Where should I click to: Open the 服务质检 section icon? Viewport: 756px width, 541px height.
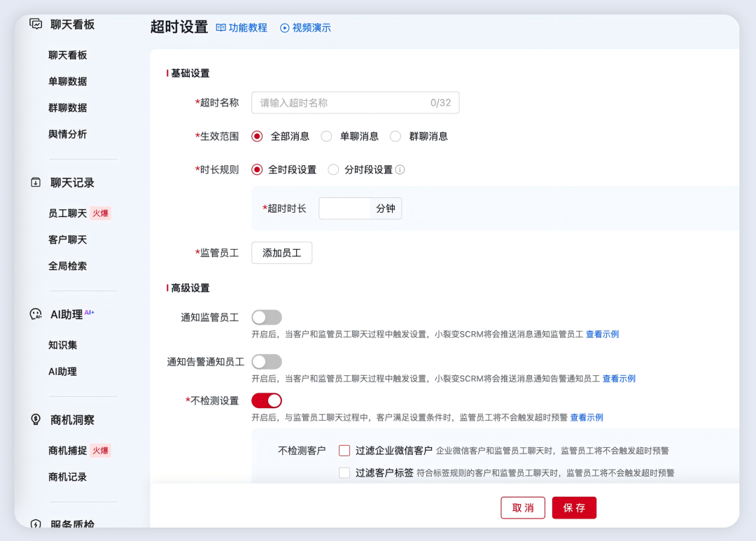(34, 524)
